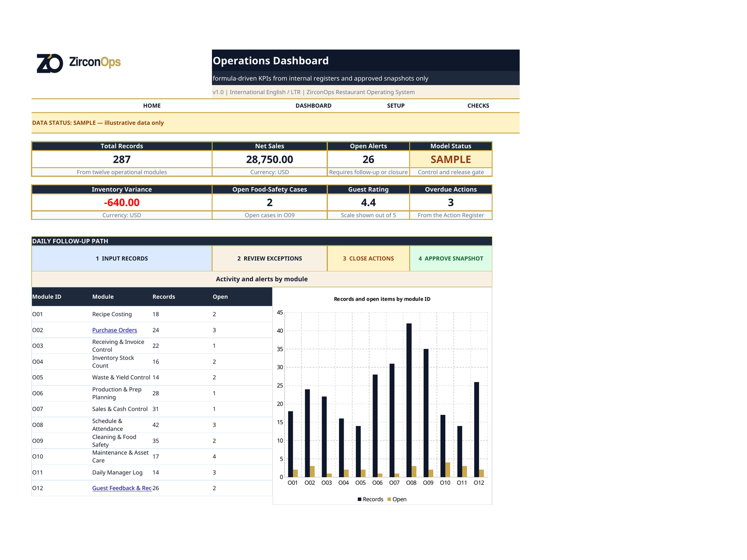Click the Open value 4 for O10

214,457
